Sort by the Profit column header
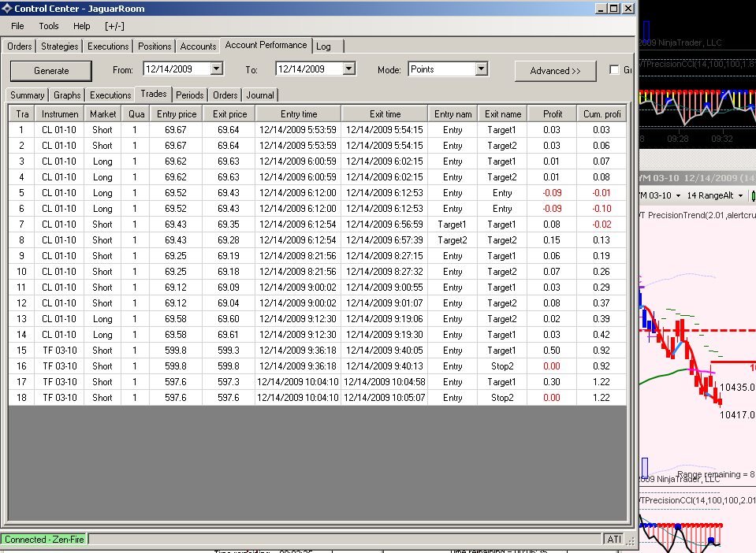This screenshot has width=756, height=553. [553, 114]
